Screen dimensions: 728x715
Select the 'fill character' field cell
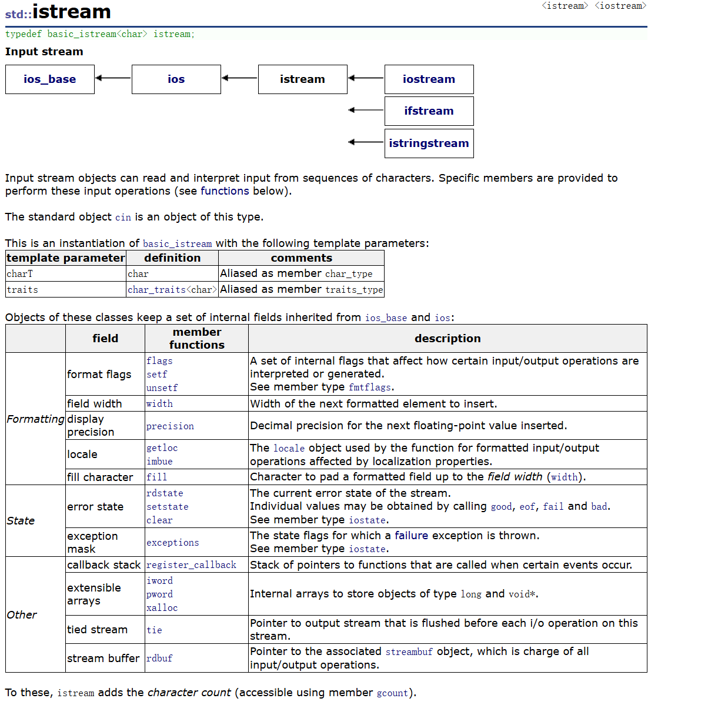click(x=105, y=477)
